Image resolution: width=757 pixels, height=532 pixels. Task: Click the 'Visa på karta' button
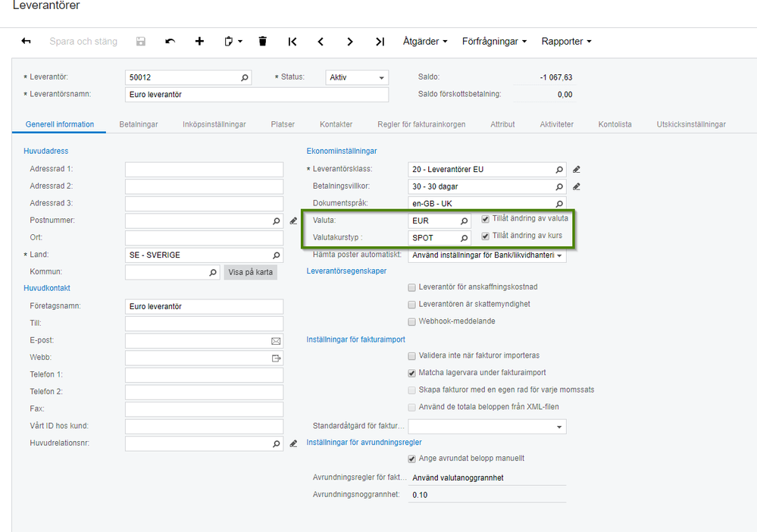[250, 272]
